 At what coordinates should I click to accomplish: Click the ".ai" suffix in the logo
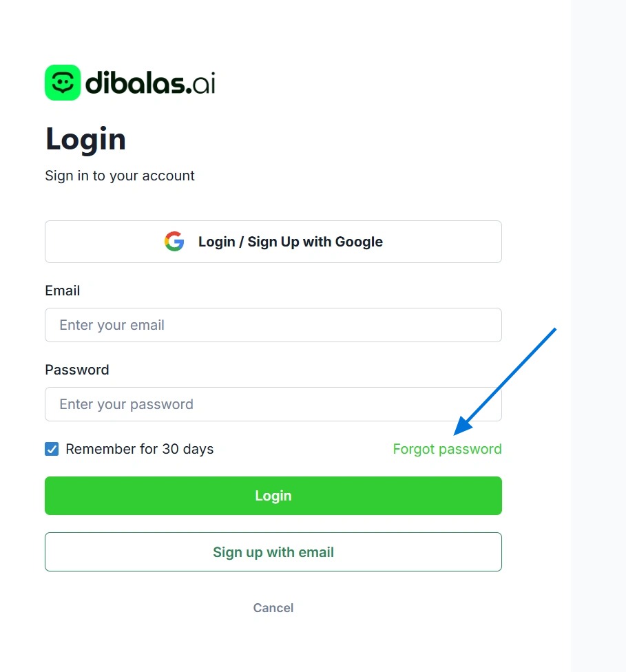[203, 83]
